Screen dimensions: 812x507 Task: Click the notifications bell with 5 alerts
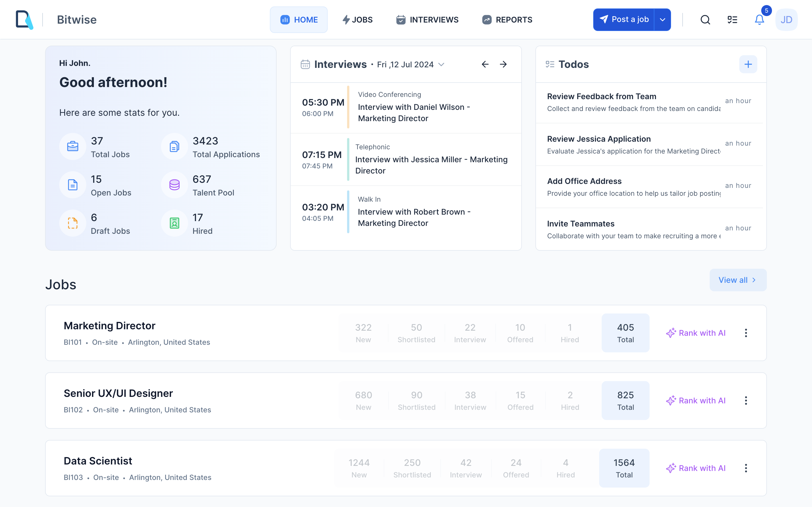pos(759,19)
